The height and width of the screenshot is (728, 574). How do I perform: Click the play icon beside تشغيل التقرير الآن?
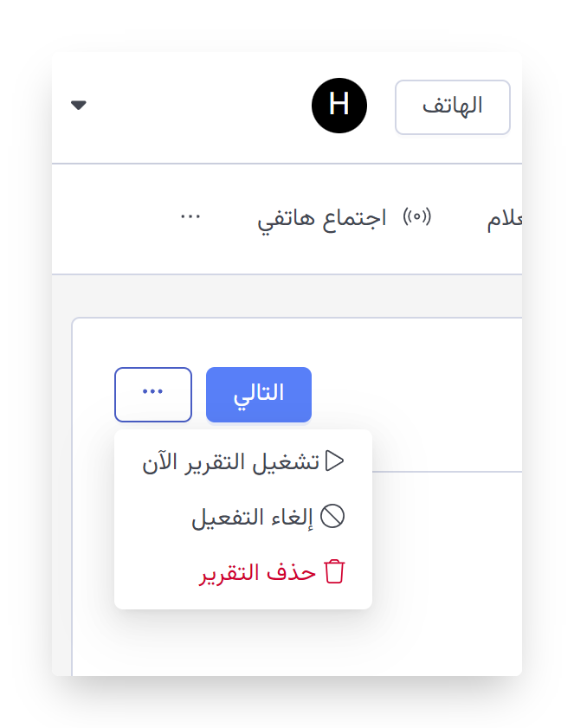tap(335, 461)
